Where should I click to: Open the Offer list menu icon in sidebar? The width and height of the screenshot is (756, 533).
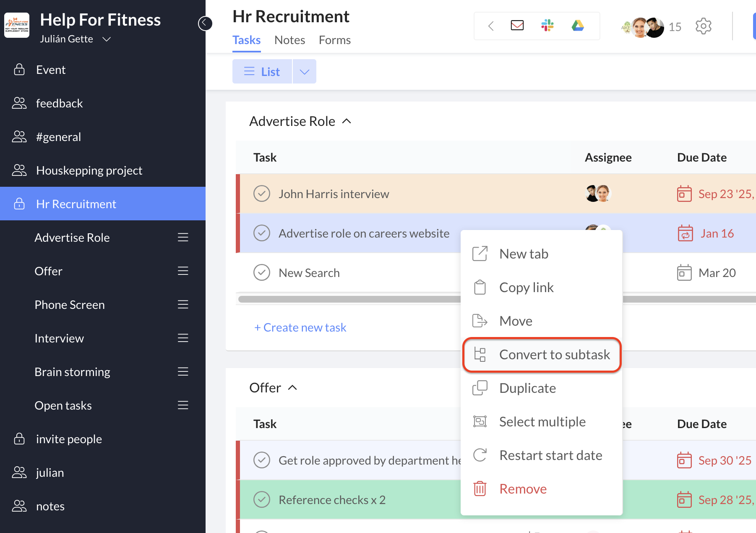coord(183,271)
